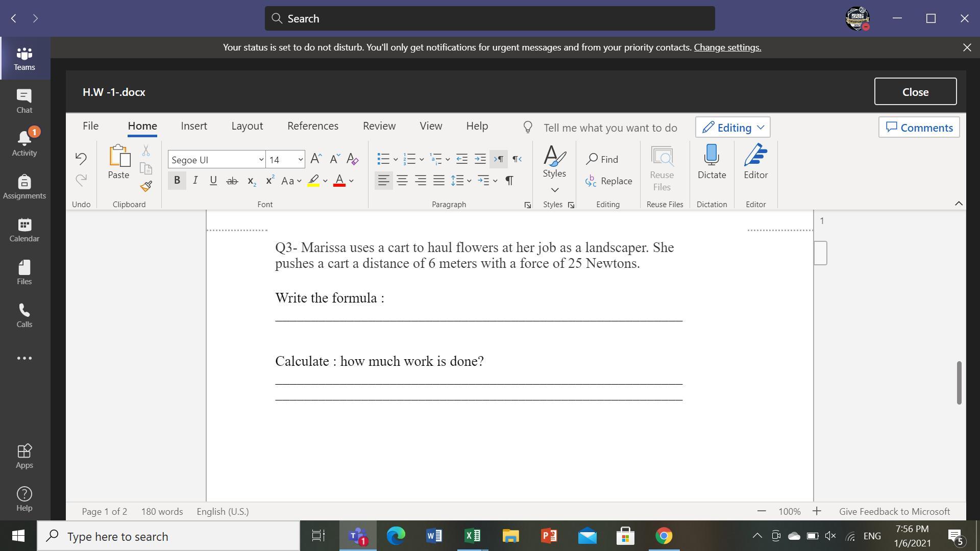Image resolution: width=980 pixels, height=551 pixels.
Task: Open the Review ribbon tab
Action: click(379, 126)
